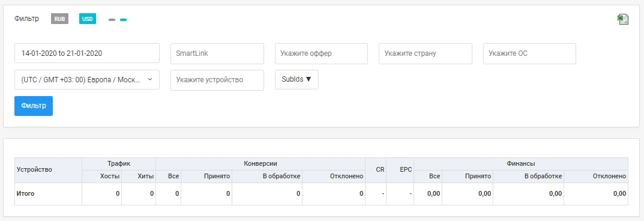Screen dimensions: 644x221
Task: Switch currency to USD
Action: point(88,19)
